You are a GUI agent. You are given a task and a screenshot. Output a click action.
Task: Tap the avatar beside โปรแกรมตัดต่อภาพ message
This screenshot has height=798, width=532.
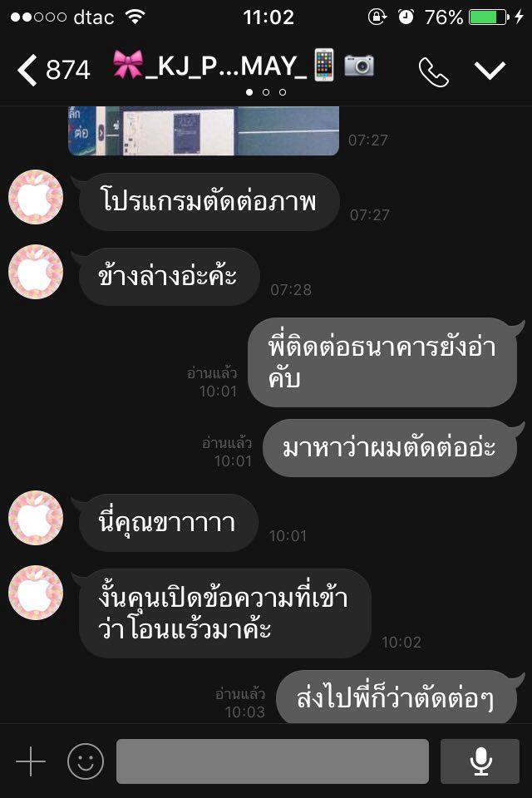click(36, 197)
